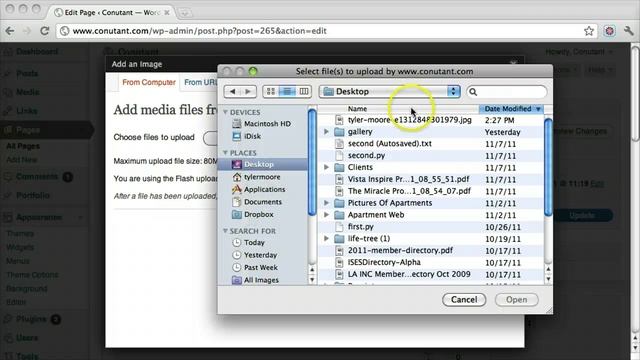Open Links in WordPress sidebar
This screenshot has height=360, width=640.
pos(27,111)
